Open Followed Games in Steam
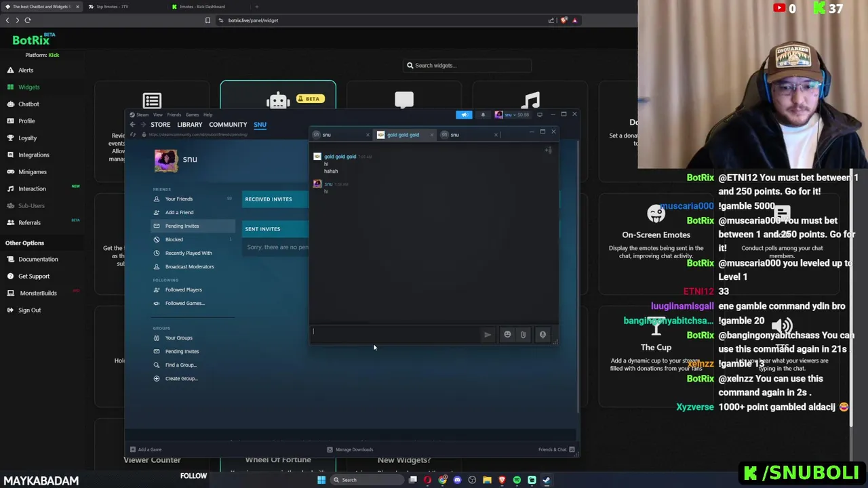The image size is (868, 488). pyautogui.click(x=184, y=303)
